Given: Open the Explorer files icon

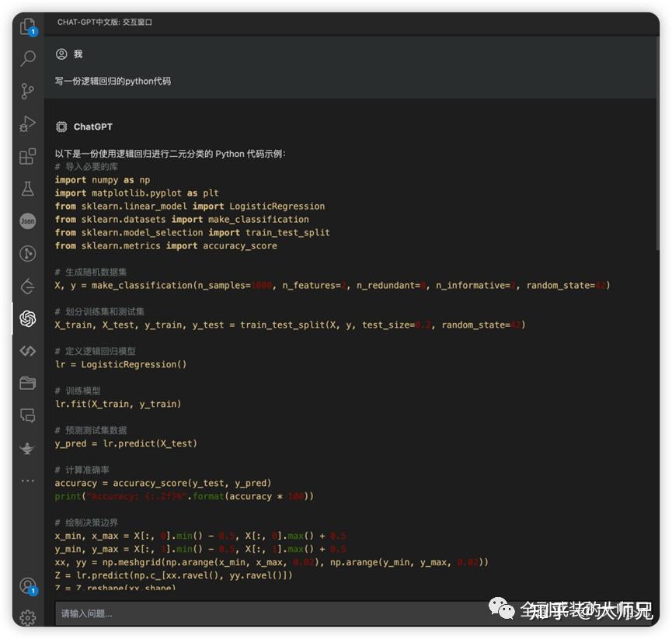Looking at the screenshot, I should (28, 26).
